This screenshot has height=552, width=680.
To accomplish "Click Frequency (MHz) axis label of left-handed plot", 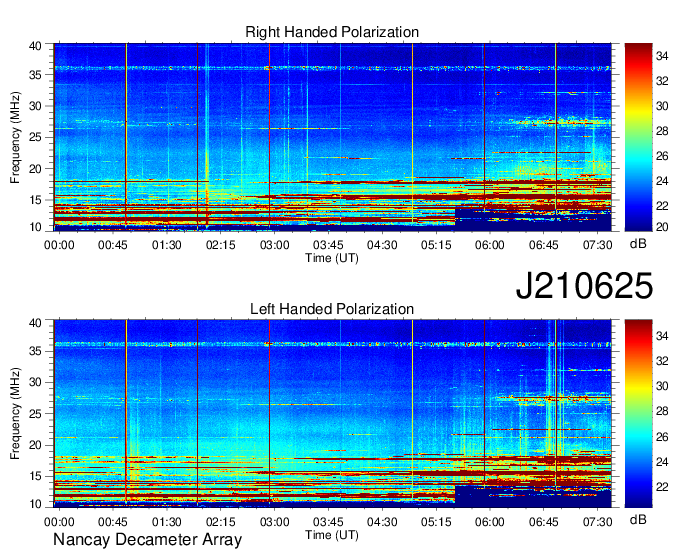I will [x=15, y=414].
